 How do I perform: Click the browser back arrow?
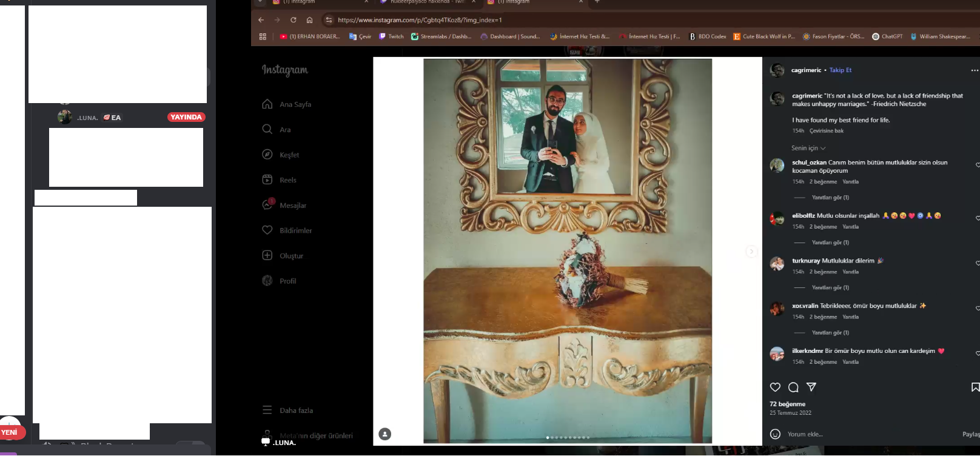[x=261, y=20]
